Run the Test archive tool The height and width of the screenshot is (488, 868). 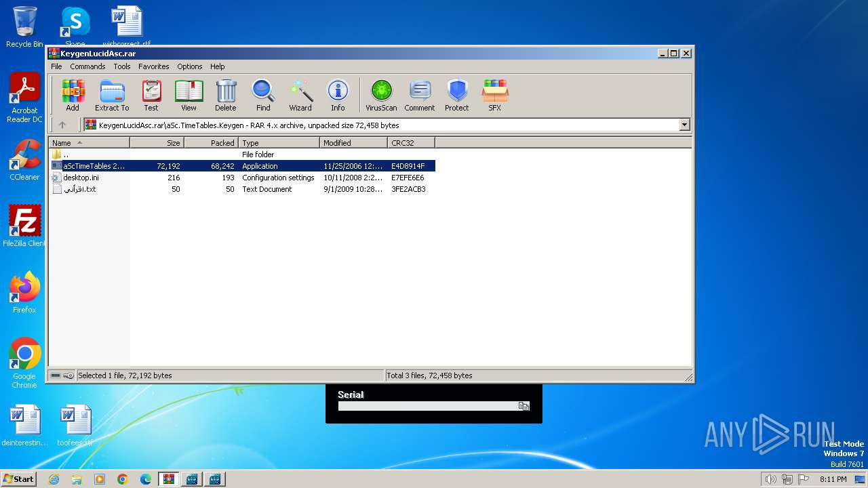click(x=151, y=96)
